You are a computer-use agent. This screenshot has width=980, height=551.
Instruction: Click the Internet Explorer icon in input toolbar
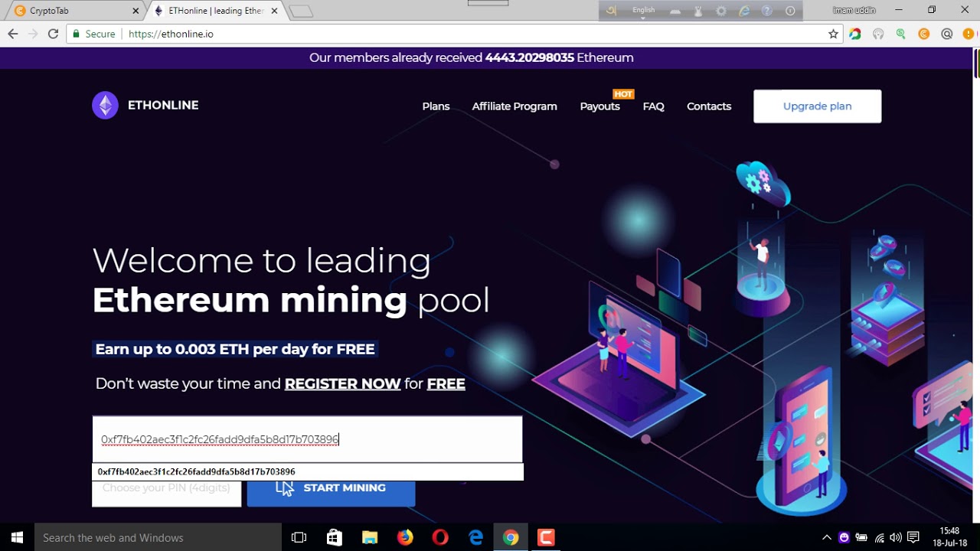744,11
